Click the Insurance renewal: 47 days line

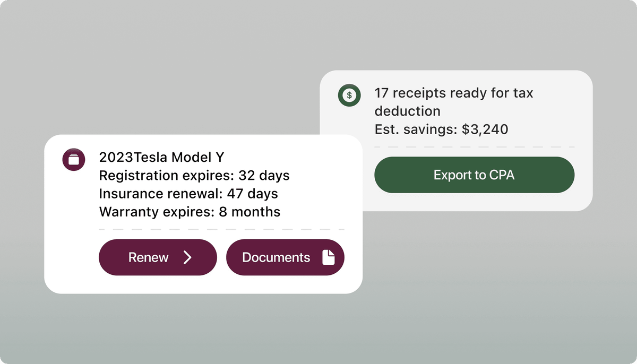[188, 194]
